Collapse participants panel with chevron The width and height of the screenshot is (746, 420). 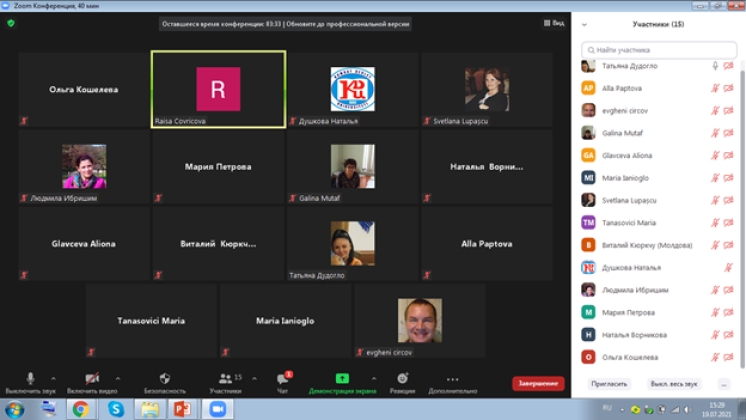tap(584, 24)
